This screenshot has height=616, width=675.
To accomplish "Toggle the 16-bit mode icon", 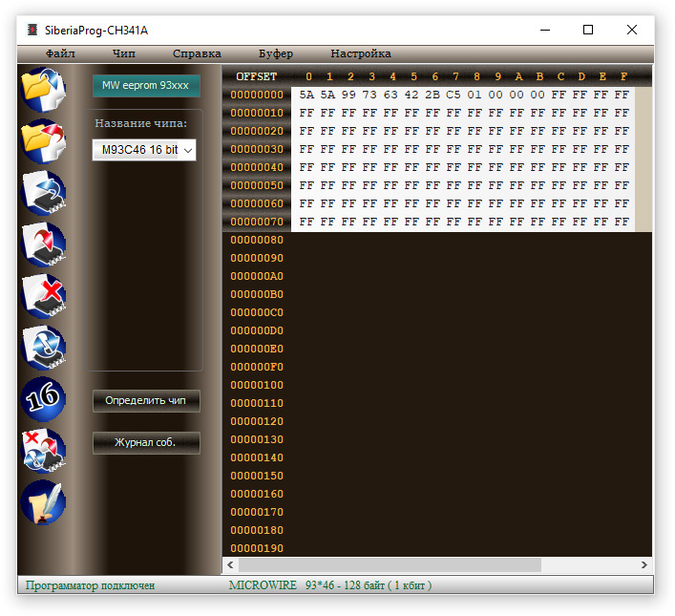I will pyautogui.click(x=43, y=398).
